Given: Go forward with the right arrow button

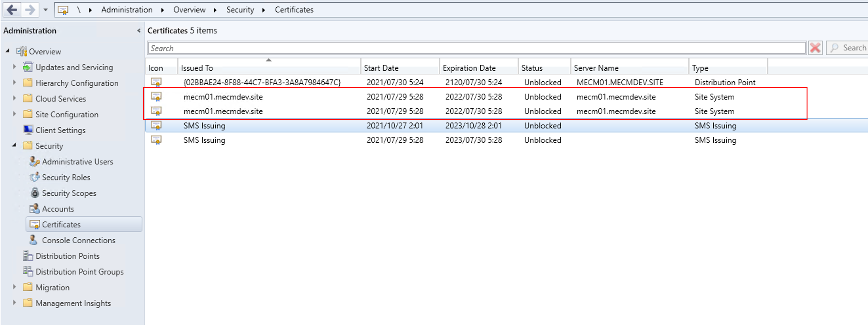Looking at the screenshot, I should 30,10.
